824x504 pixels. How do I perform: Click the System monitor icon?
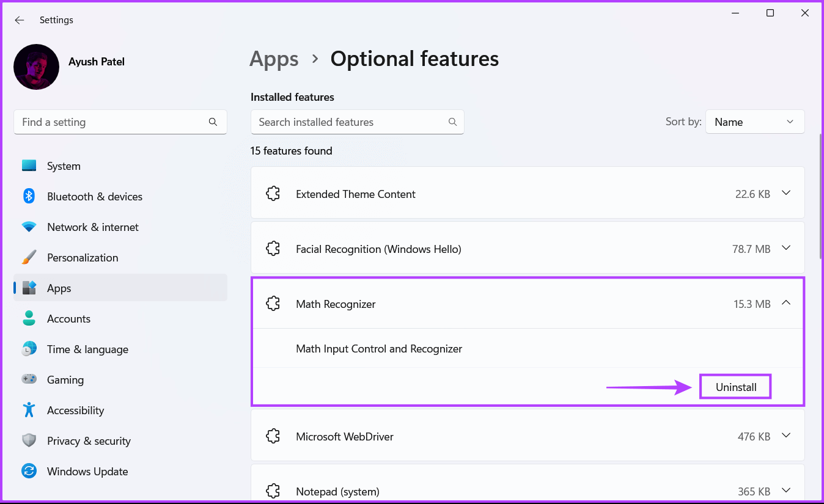29,166
